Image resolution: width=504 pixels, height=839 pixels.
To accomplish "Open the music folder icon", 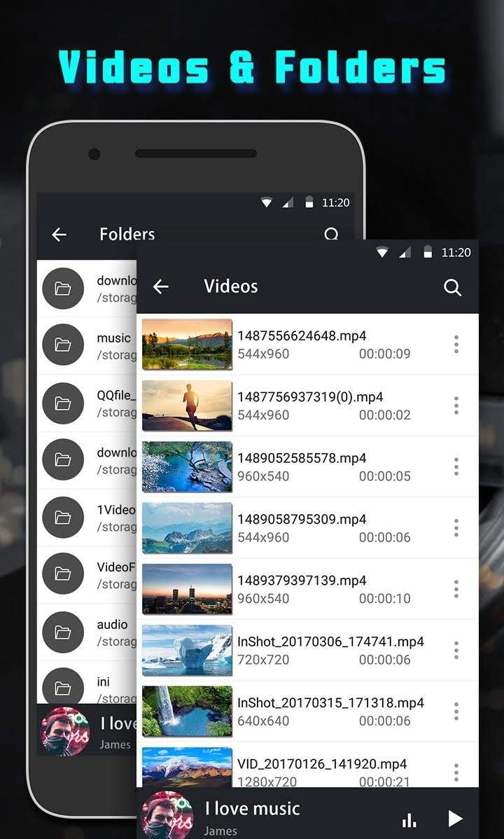I will pos(63,345).
